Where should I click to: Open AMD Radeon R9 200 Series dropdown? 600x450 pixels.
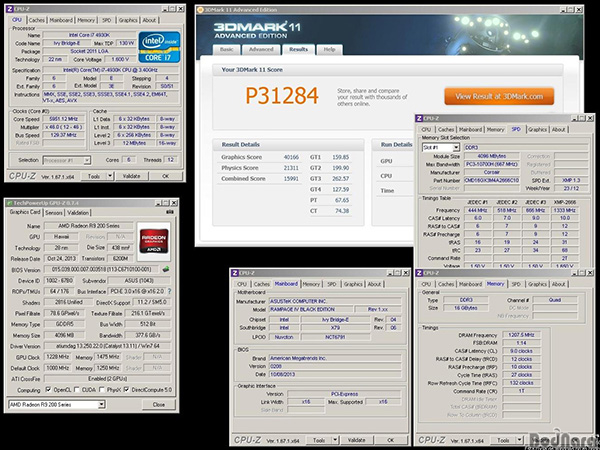[x=101, y=404]
